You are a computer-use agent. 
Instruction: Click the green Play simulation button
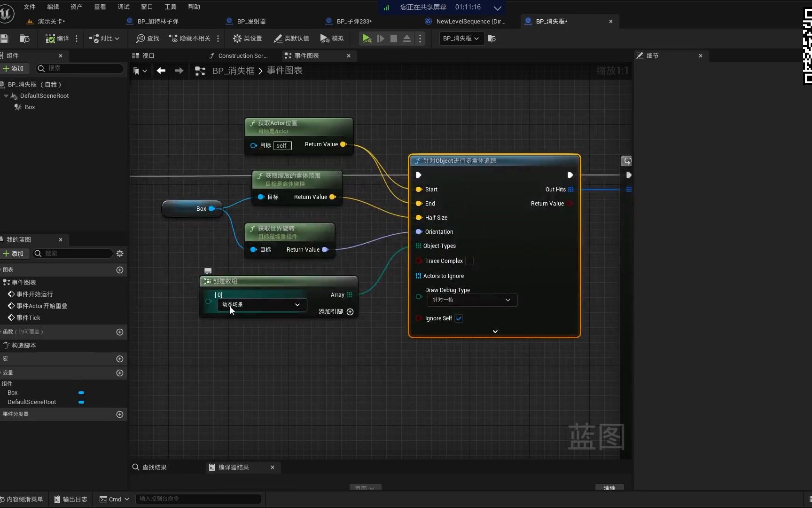coord(367,39)
